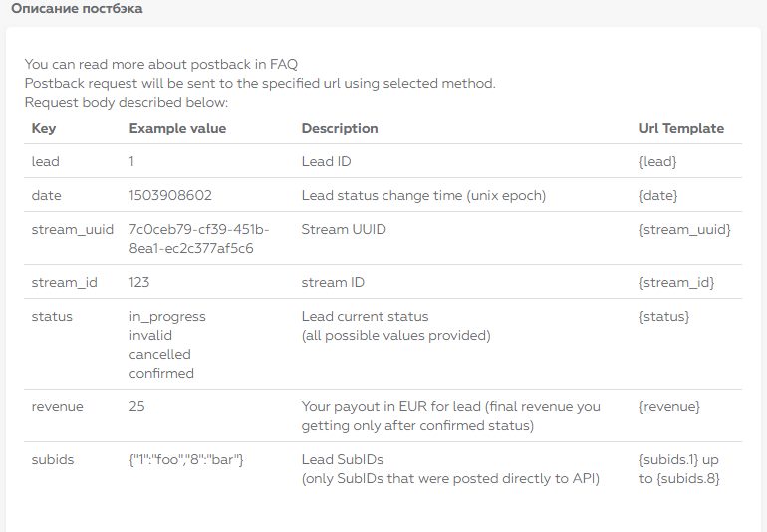Click the {subids.1} up to {subids.8} template
This screenshot has height=532, width=767.
click(678, 469)
